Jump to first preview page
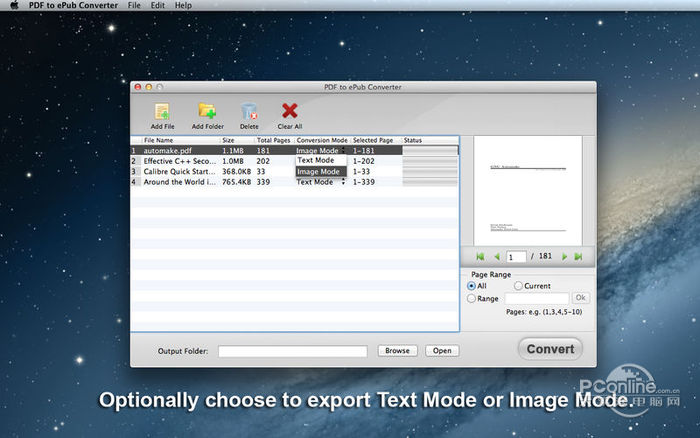 pyautogui.click(x=480, y=256)
